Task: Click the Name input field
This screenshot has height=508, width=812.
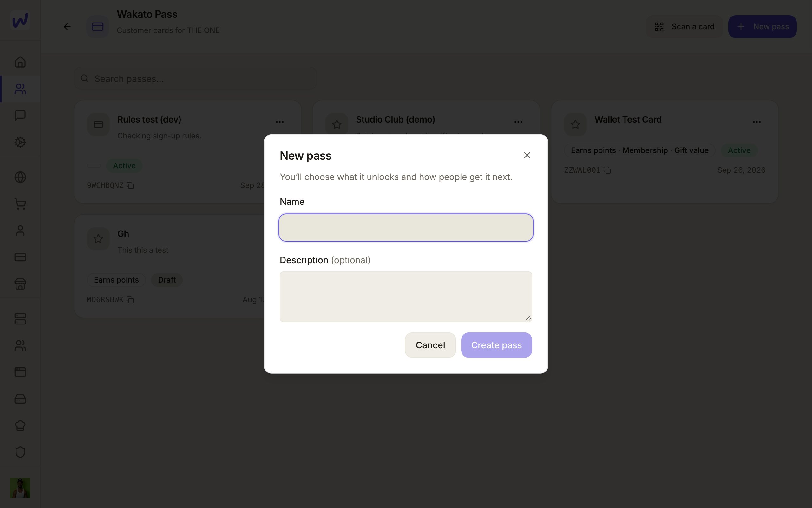Action: (x=406, y=227)
